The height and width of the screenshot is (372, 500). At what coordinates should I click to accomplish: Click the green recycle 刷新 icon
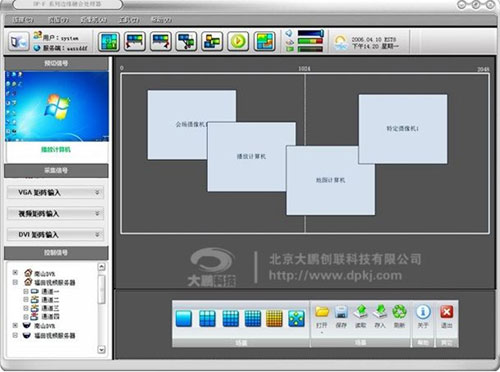[399, 312]
